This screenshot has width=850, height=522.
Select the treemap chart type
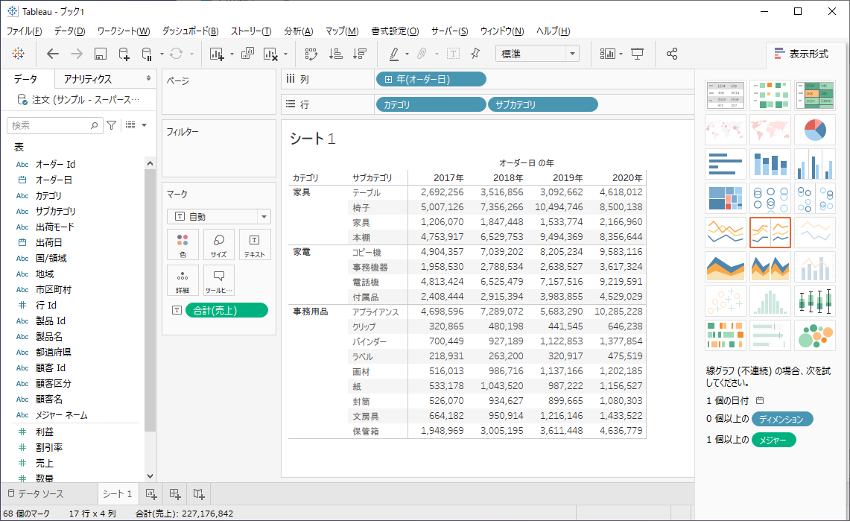pos(726,198)
